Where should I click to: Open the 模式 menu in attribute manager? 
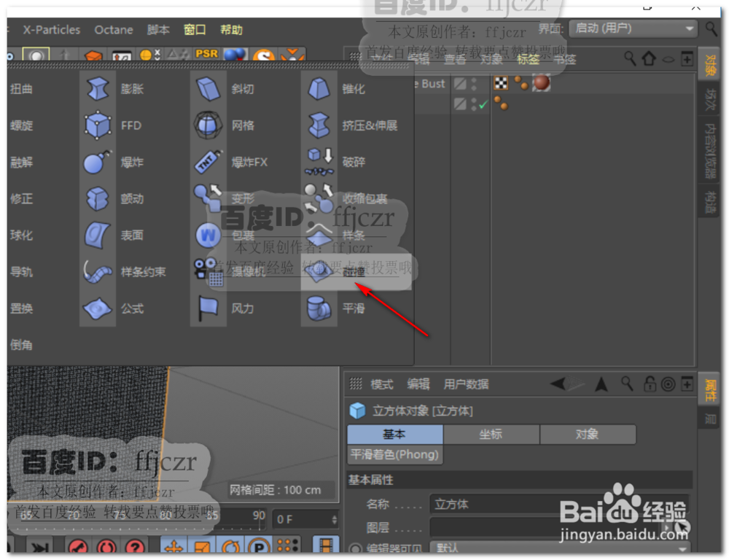[382, 384]
